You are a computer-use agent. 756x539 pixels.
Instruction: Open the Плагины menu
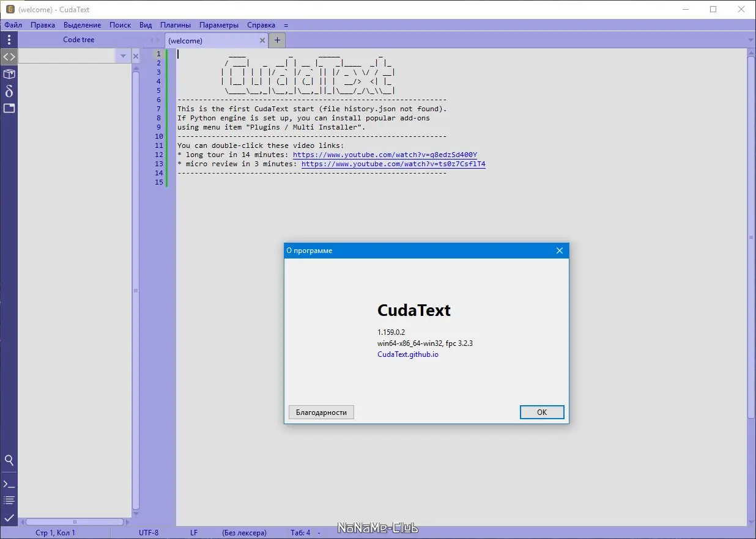point(176,25)
